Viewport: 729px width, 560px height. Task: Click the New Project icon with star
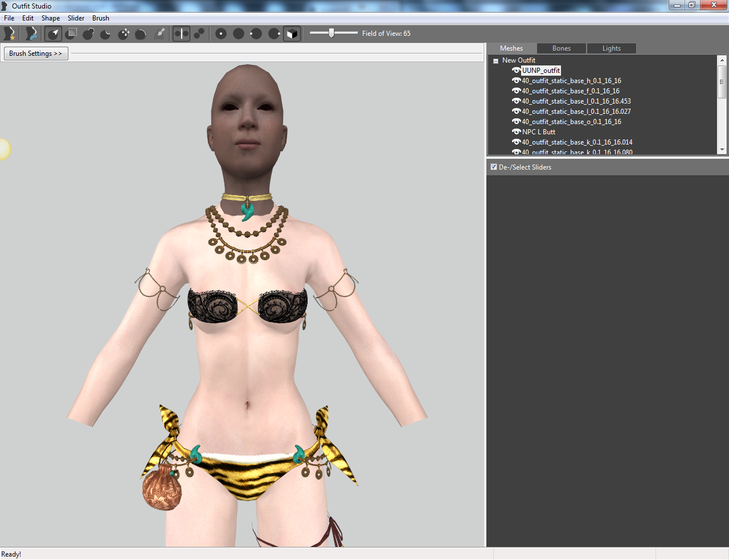point(10,34)
